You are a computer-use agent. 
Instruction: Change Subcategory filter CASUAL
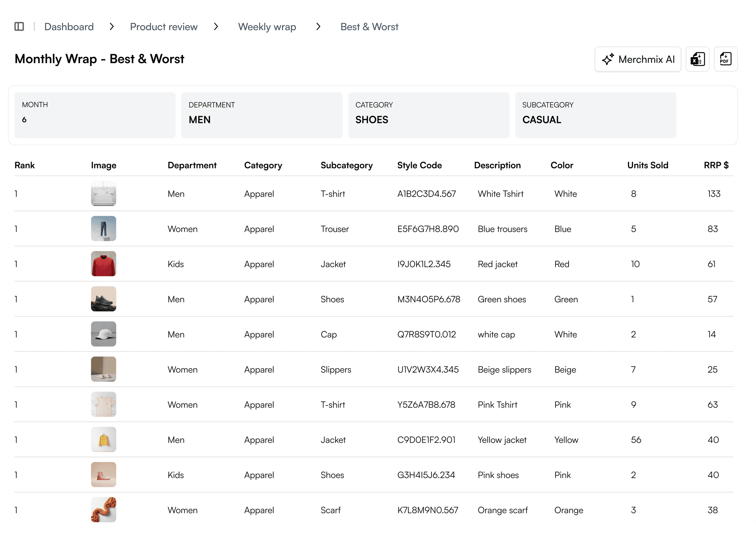coord(595,115)
